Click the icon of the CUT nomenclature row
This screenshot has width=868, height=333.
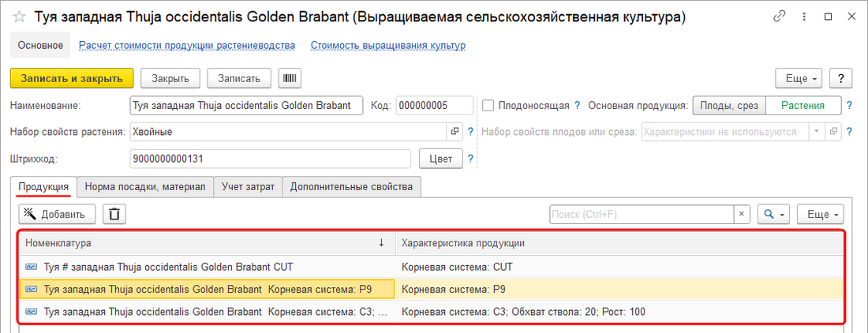pos(32,268)
